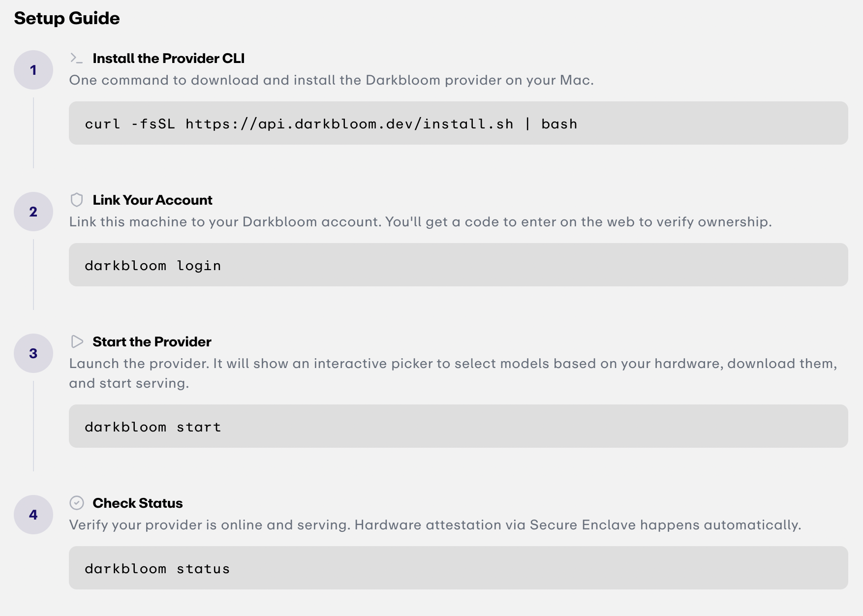Click the terminal prompt icon beside Install the Provider CLI

pyautogui.click(x=76, y=58)
